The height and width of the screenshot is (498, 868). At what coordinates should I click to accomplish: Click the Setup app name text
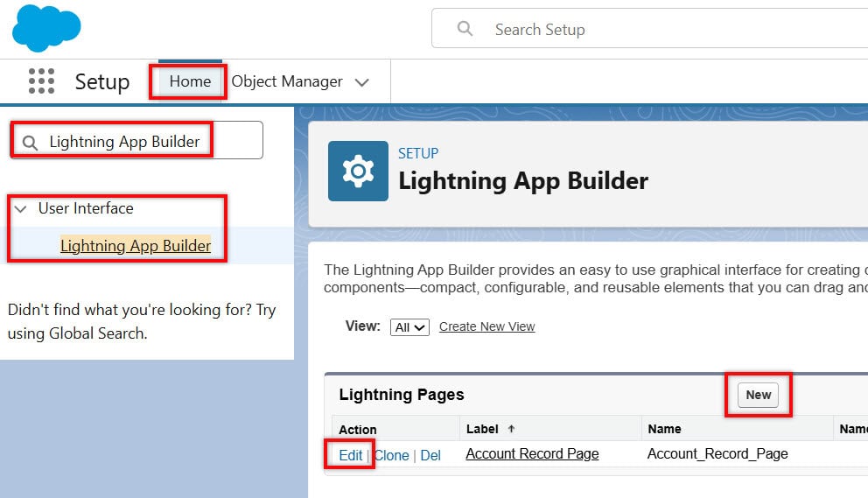[102, 82]
